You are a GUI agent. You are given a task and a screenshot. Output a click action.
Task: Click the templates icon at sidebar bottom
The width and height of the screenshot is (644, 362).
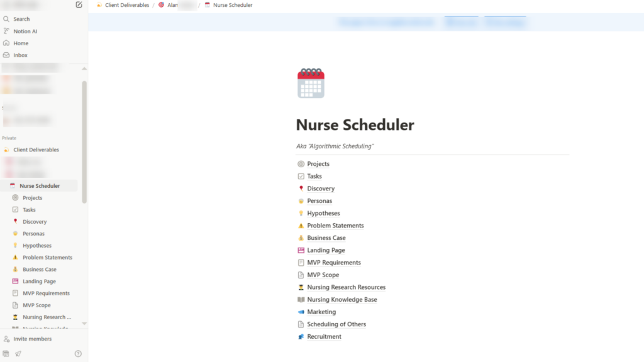[x=6, y=354]
